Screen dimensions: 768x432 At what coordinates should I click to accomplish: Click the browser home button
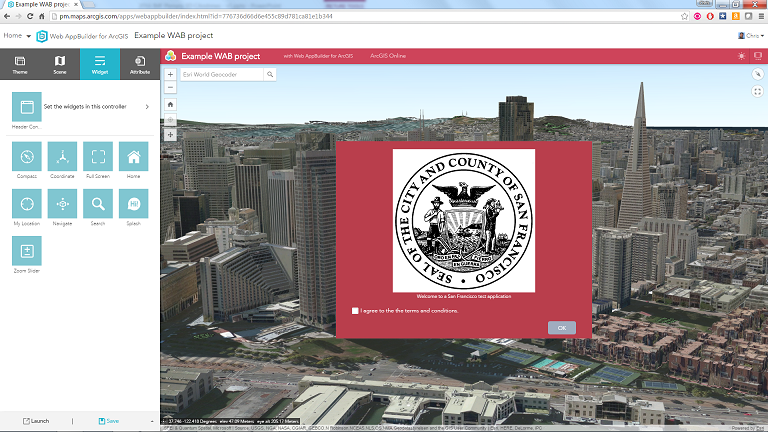tap(42, 16)
